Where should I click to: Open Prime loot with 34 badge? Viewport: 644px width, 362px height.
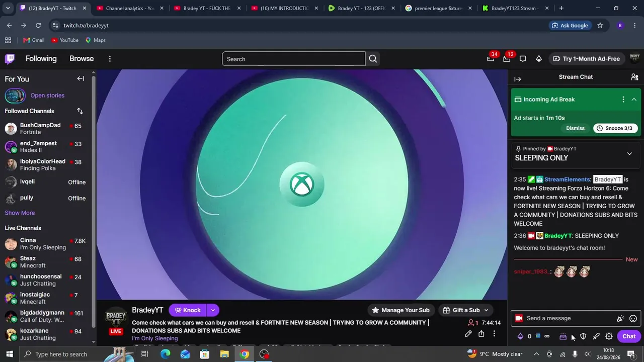491,59
